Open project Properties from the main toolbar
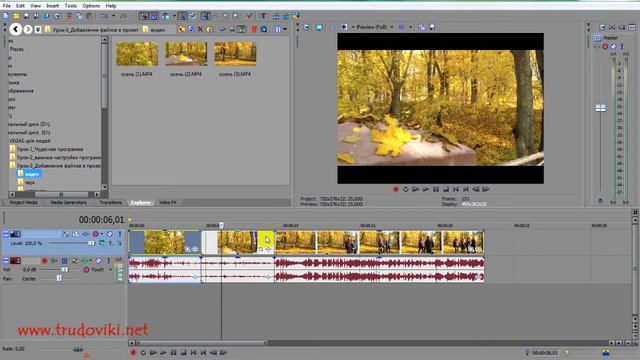Viewport: 640px width, 360px height. [x=56, y=16]
